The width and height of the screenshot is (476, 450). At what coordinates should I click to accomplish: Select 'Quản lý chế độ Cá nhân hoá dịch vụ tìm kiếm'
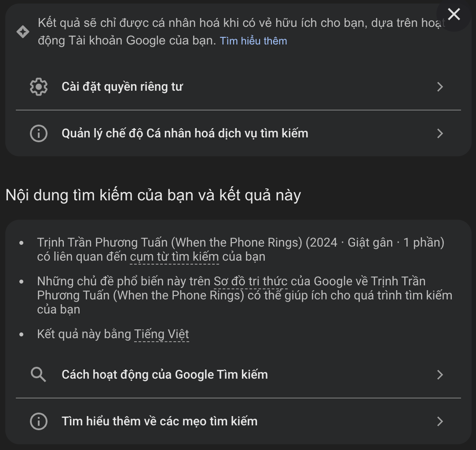(185, 133)
